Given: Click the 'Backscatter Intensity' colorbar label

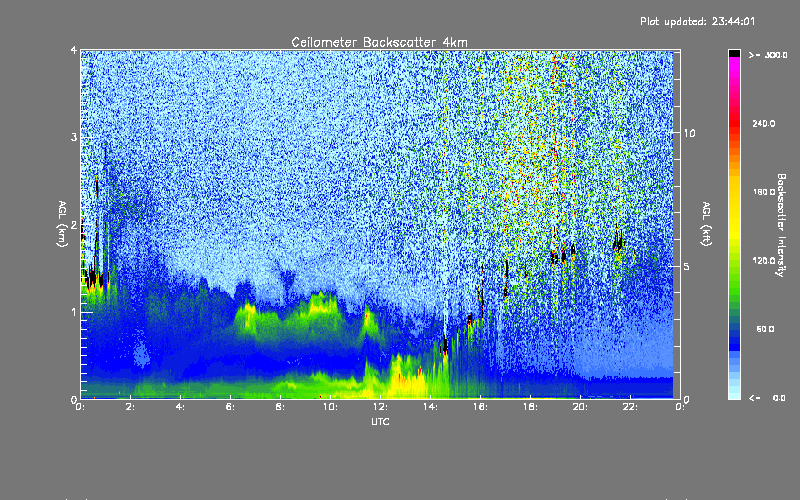Looking at the screenshot, I should tap(781, 225).
